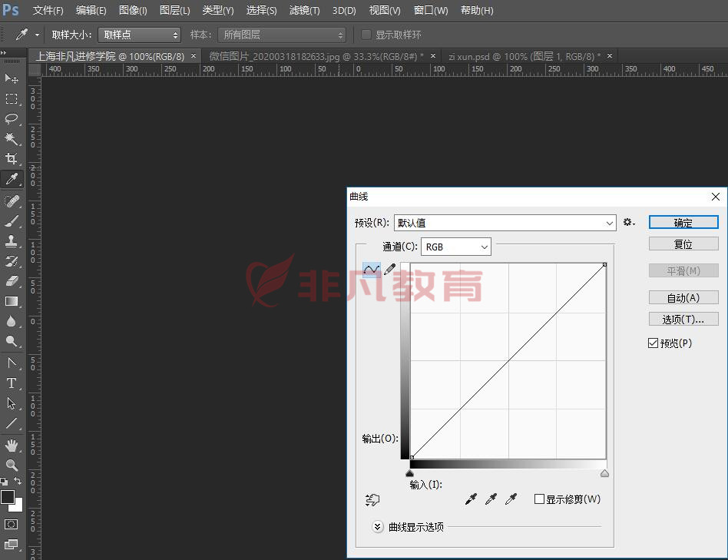Select the Eyedropper tool in toolbox
728x560 pixels.
pyautogui.click(x=12, y=179)
